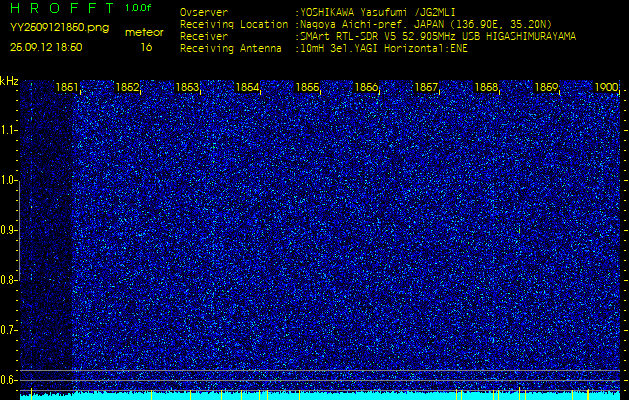Click the 'Receiving Antenna' field label

(231, 49)
